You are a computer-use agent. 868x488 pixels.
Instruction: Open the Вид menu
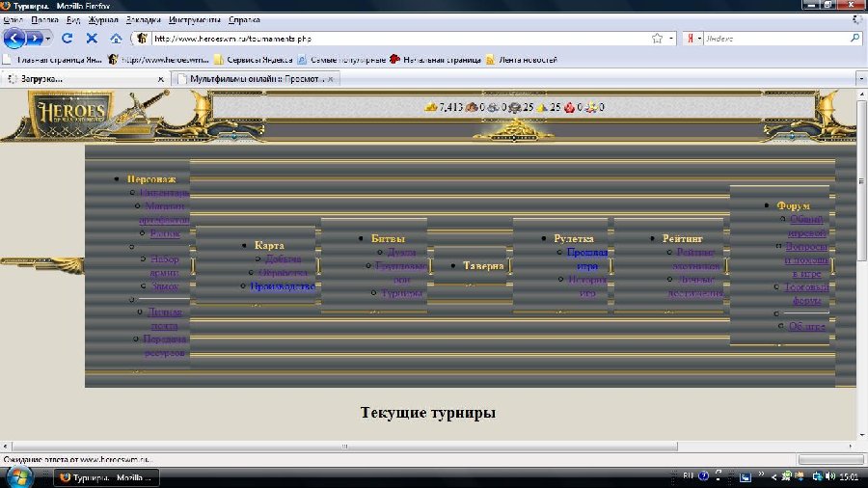click(73, 20)
